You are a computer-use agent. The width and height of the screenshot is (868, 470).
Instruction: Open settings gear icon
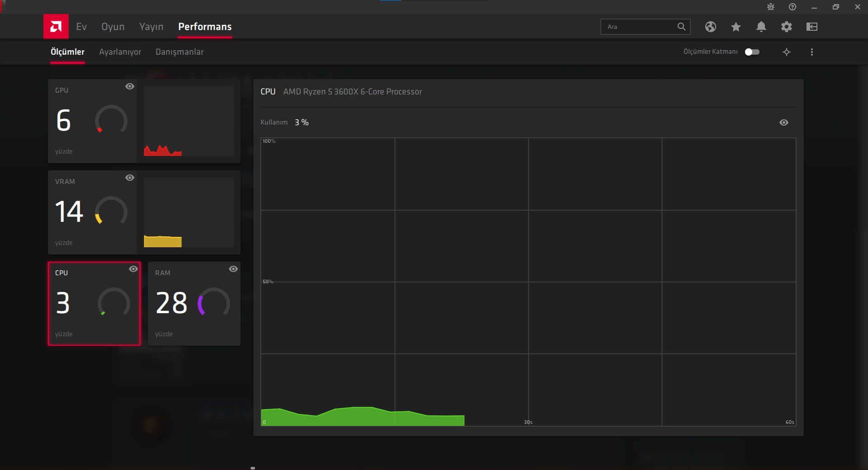point(787,27)
